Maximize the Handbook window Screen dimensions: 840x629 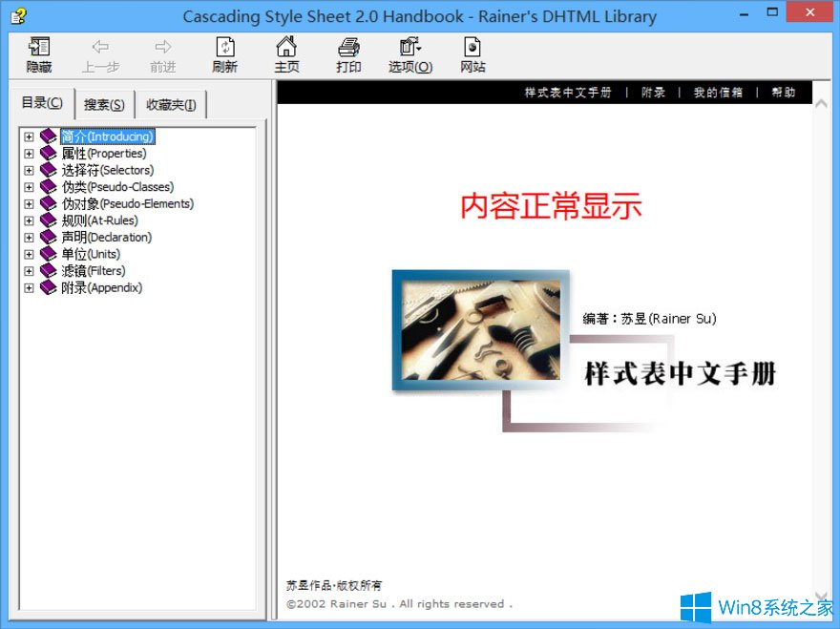[x=772, y=12]
